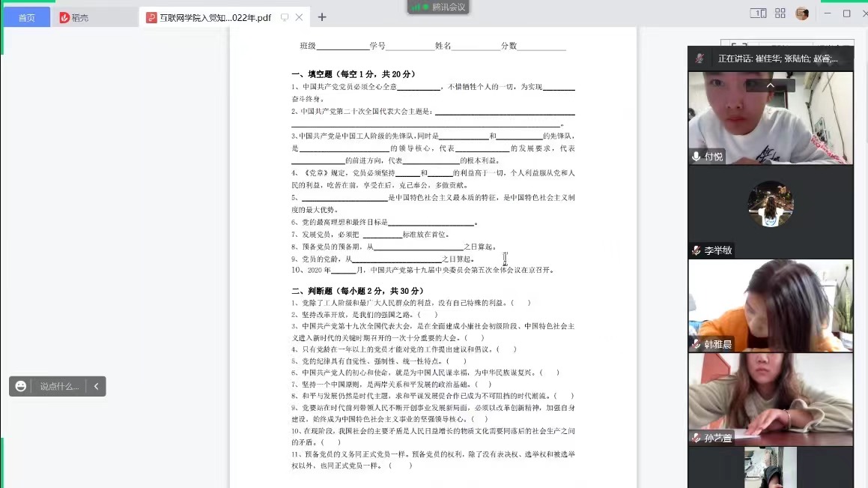Click the screen icon beside the PDF tab title
The width and height of the screenshot is (868, 488).
285,17
